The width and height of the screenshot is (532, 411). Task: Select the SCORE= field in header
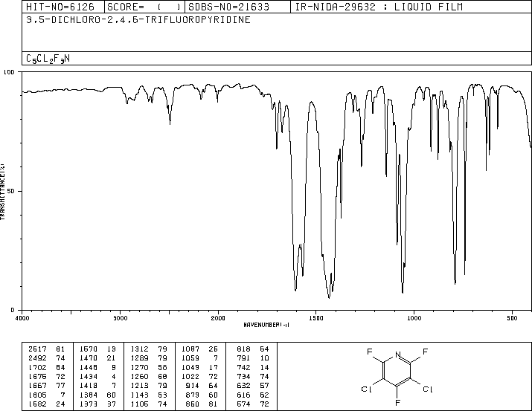click(x=144, y=7)
